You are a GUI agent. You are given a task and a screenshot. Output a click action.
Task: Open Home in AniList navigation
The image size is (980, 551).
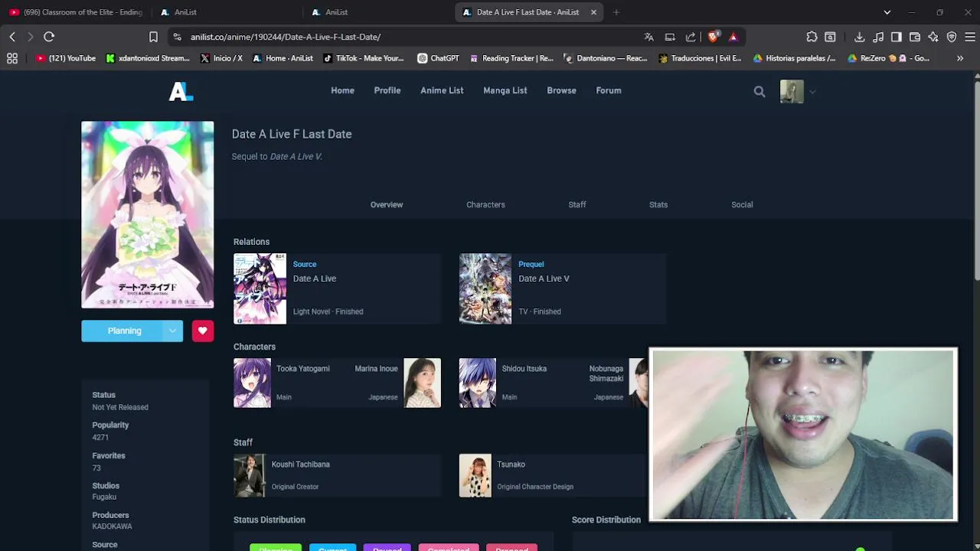point(342,90)
